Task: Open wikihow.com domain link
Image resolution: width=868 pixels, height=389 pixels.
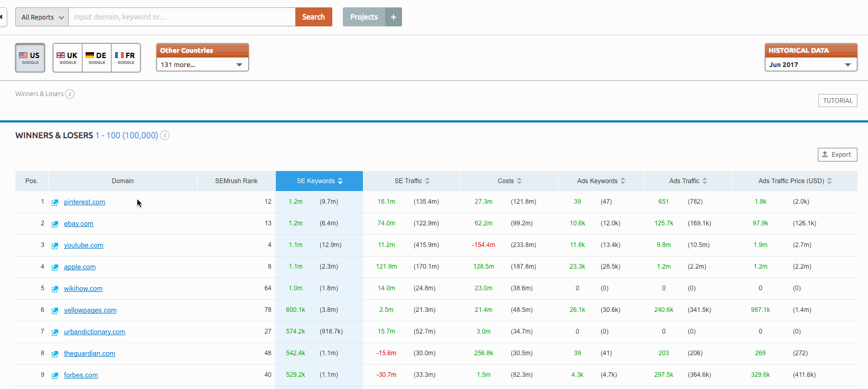Action: coord(83,289)
